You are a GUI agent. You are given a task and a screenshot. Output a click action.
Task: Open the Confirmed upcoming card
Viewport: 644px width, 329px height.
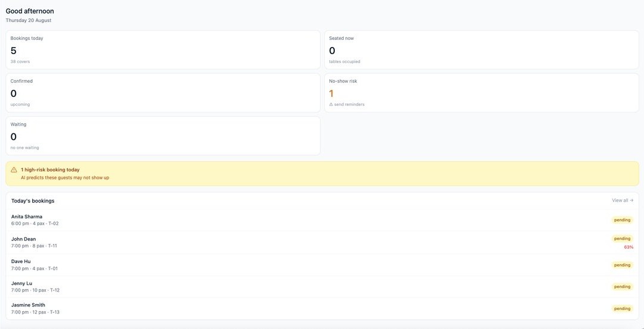tap(163, 93)
